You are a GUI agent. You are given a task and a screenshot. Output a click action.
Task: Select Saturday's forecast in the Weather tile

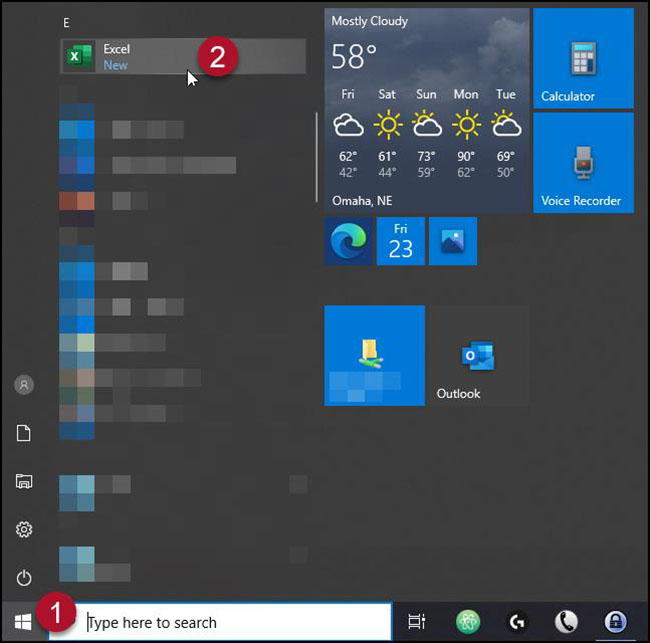(x=387, y=133)
